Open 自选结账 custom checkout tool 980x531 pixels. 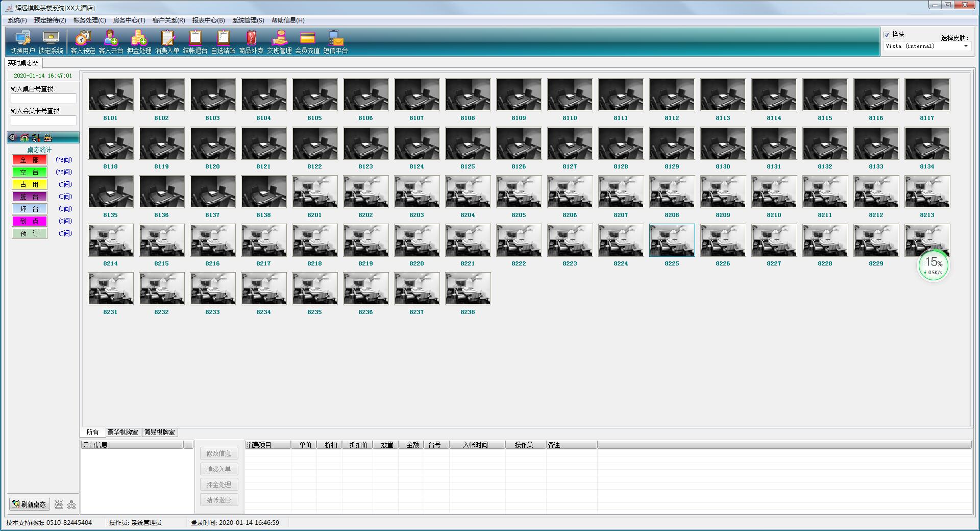coord(223,41)
